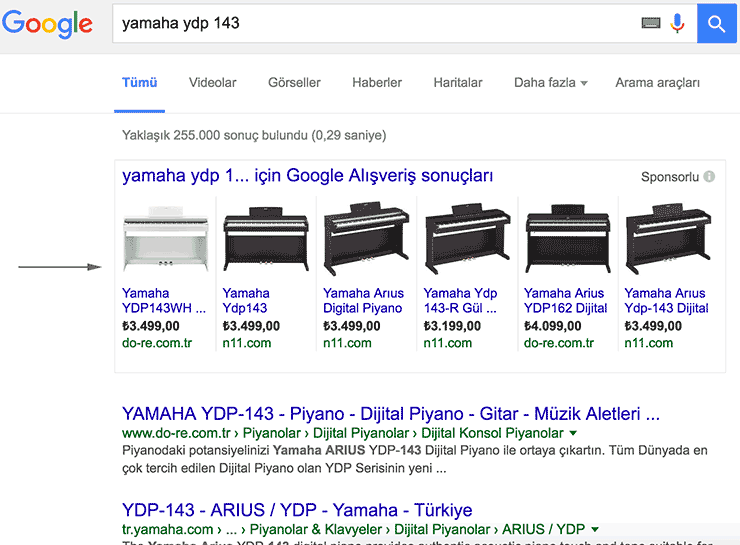740x545 pixels.
Task: Open Arama araçları
Action: [657, 83]
